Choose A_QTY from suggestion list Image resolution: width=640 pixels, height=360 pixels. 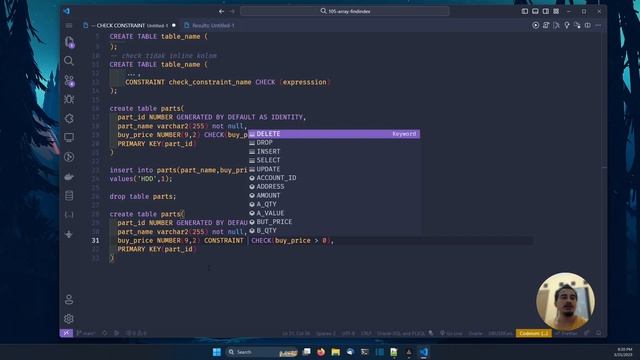334,204
